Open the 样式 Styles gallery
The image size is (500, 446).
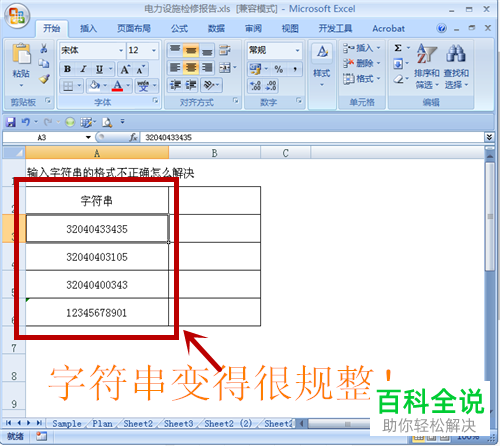tap(322, 65)
